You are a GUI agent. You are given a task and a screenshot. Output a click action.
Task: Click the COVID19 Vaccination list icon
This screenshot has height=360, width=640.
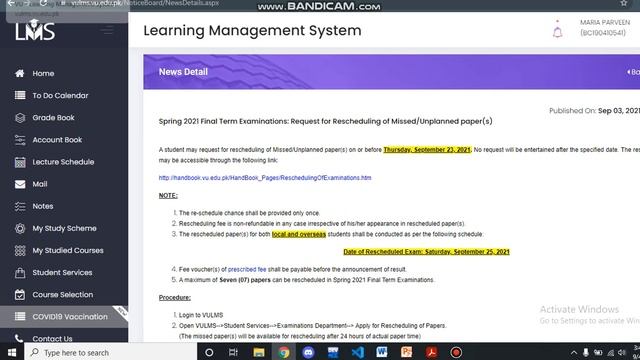pos(20,317)
